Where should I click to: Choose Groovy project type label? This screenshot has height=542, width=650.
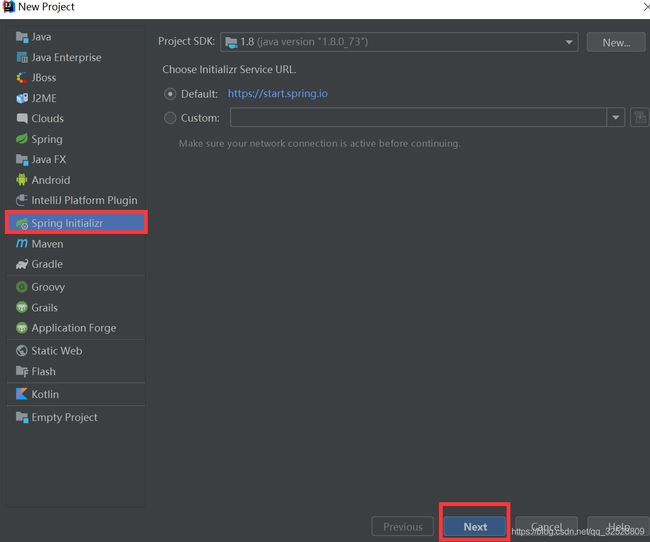tap(48, 287)
